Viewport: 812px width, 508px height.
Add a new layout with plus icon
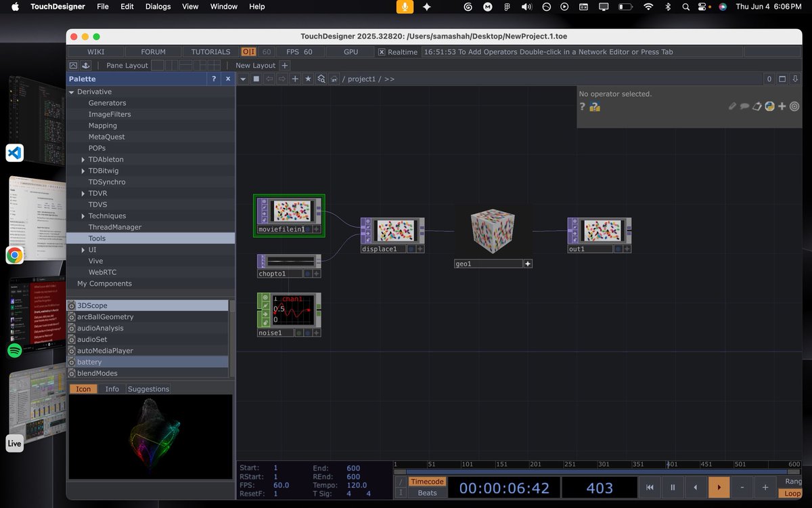point(285,65)
